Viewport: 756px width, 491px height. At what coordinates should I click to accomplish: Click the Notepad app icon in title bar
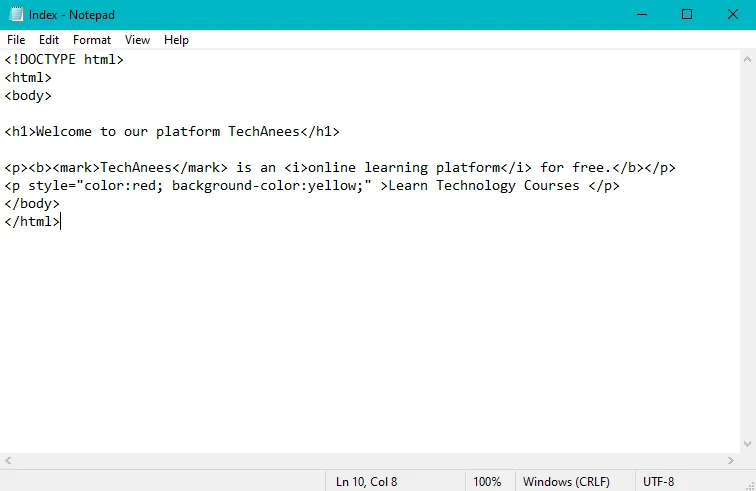16,14
